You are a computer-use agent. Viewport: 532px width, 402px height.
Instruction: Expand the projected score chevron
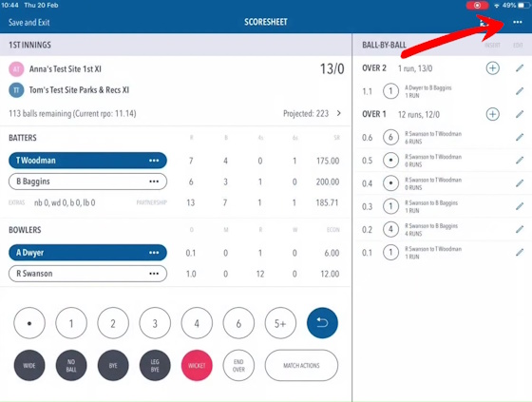click(338, 113)
